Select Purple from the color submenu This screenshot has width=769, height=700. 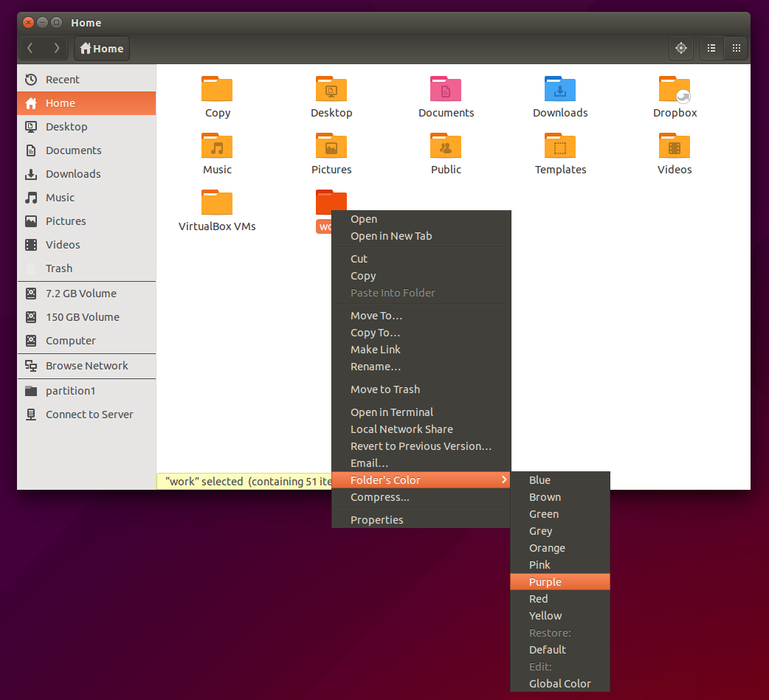[x=545, y=581]
